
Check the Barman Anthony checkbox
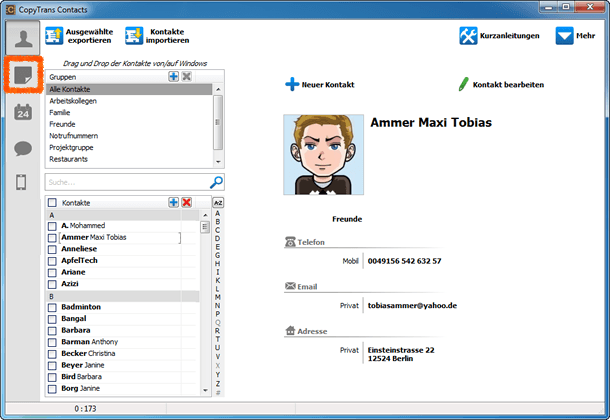click(x=52, y=342)
